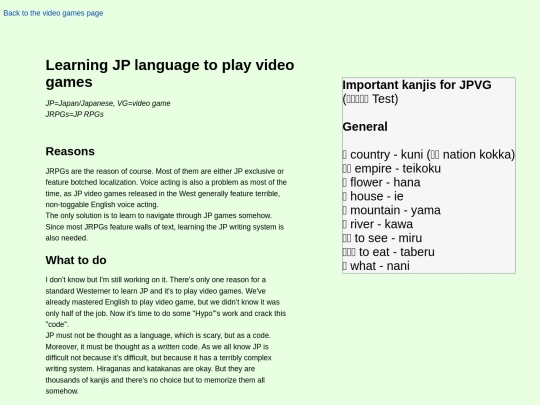Viewport: 540px width, 405px height.
Task: Select the 'JRPGs=JP RPGs' line
Action: (x=74, y=114)
